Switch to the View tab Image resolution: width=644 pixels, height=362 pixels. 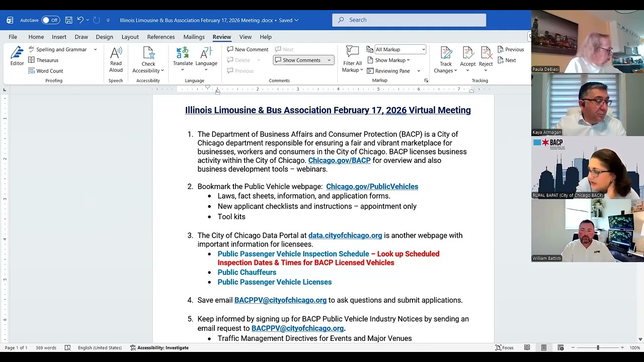pyautogui.click(x=246, y=37)
